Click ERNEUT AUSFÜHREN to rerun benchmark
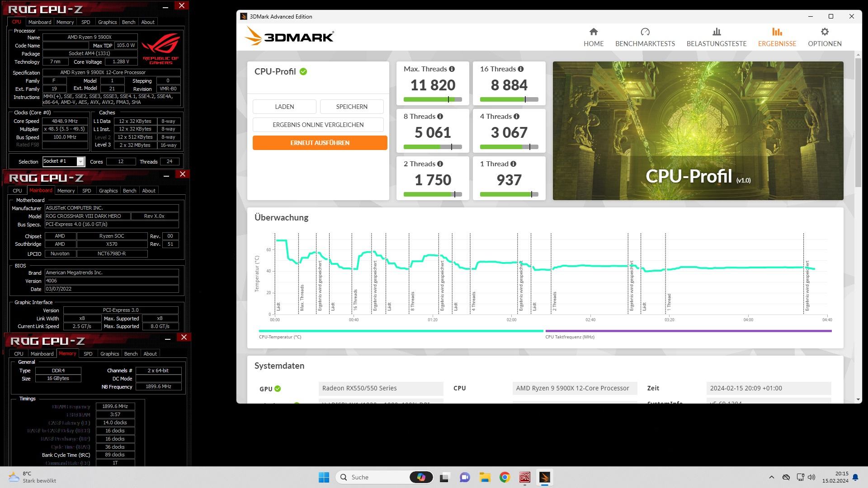 coord(320,143)
